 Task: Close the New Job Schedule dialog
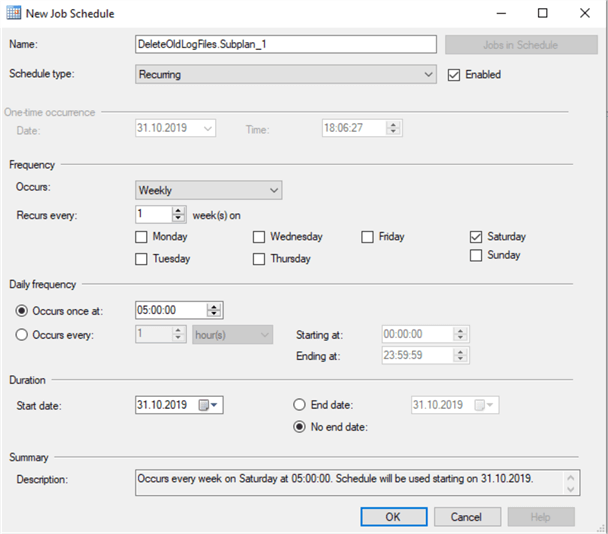[582, 14]
